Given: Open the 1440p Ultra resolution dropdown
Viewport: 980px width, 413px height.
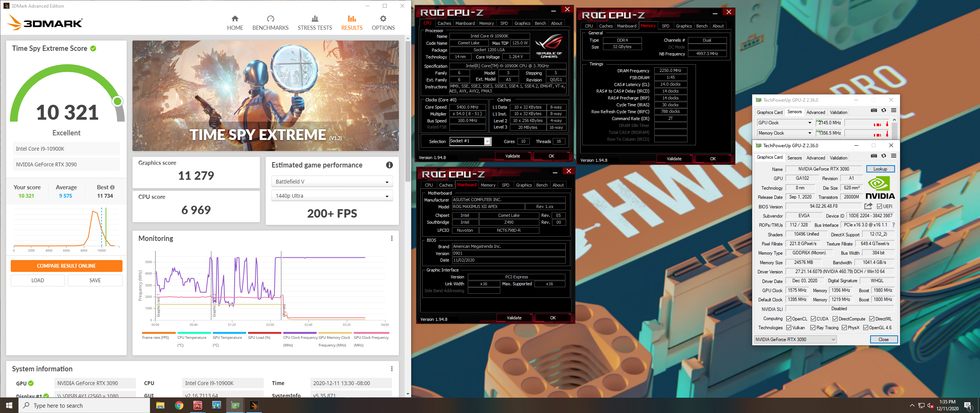Looking at the screenshot, I should (332, 196).
